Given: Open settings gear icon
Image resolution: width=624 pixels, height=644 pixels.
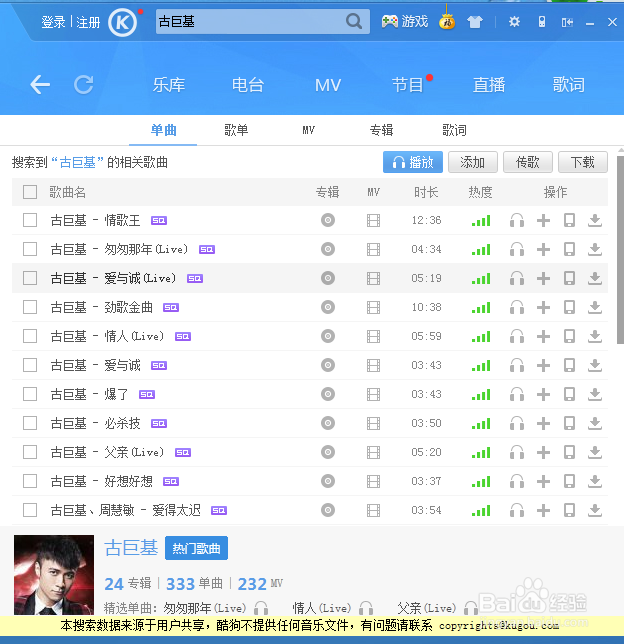Looking at the screenshot, I should [514, 22].
